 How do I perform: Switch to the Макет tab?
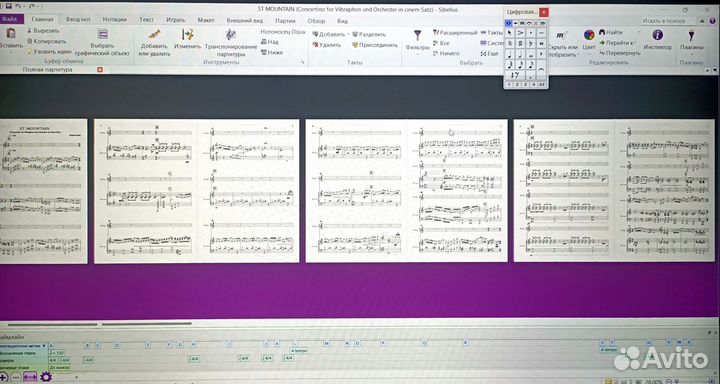(206, 20)
